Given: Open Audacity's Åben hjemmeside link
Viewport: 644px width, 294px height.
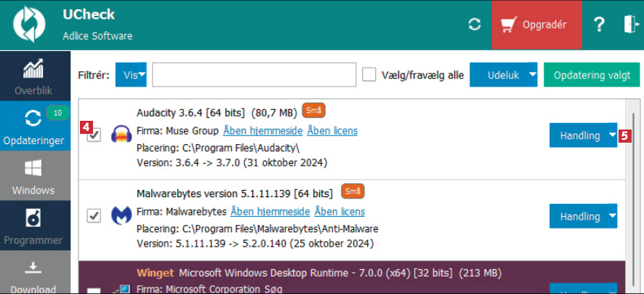Looking at the screenshot, I should coord(262,131).
